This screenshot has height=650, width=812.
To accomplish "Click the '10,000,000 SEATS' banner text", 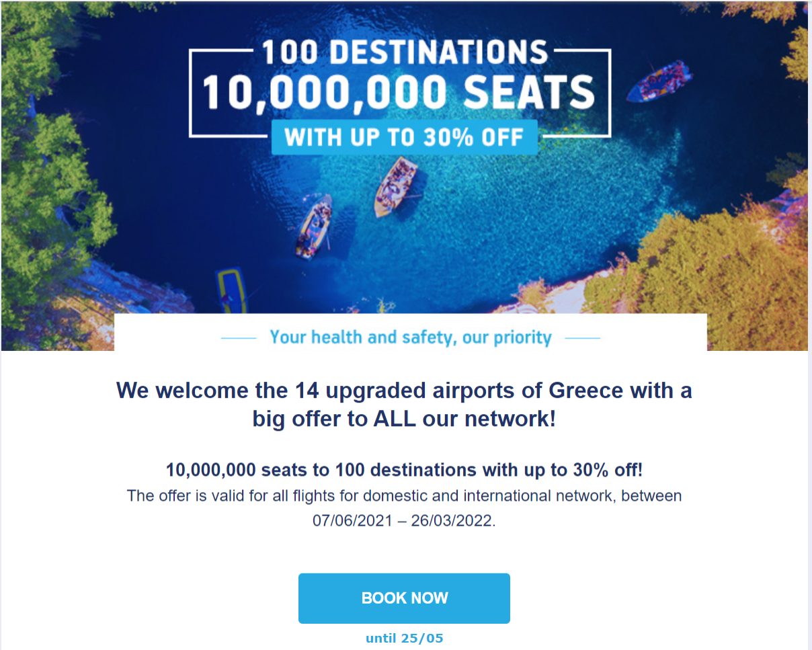I will 399,92.
